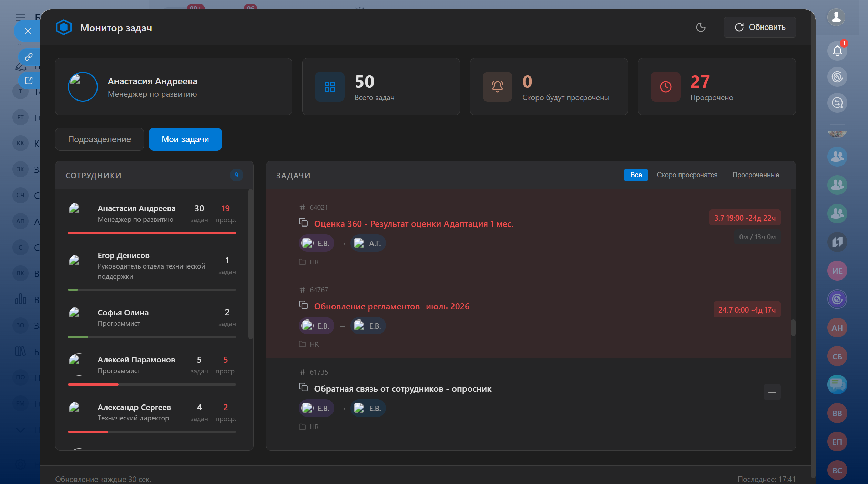Select employee Алексей Парамонов
Screen dimensions: 868x484
pos(152,365)
